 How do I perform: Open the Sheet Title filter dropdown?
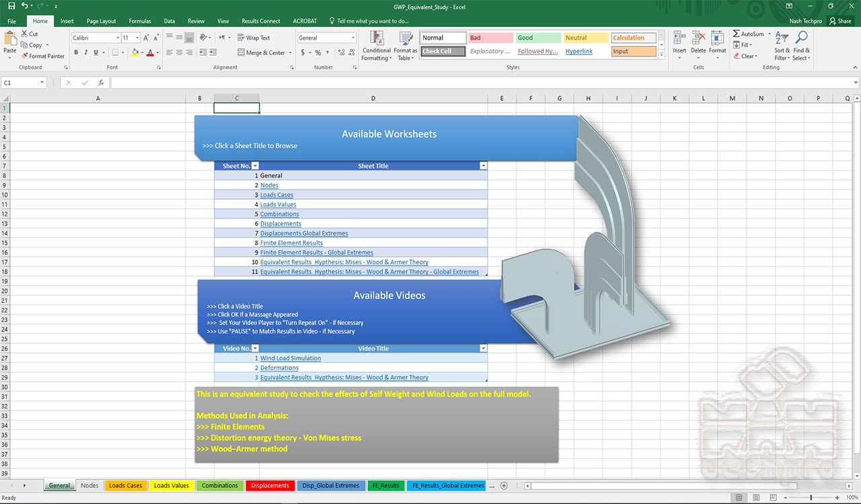[484, 166]
